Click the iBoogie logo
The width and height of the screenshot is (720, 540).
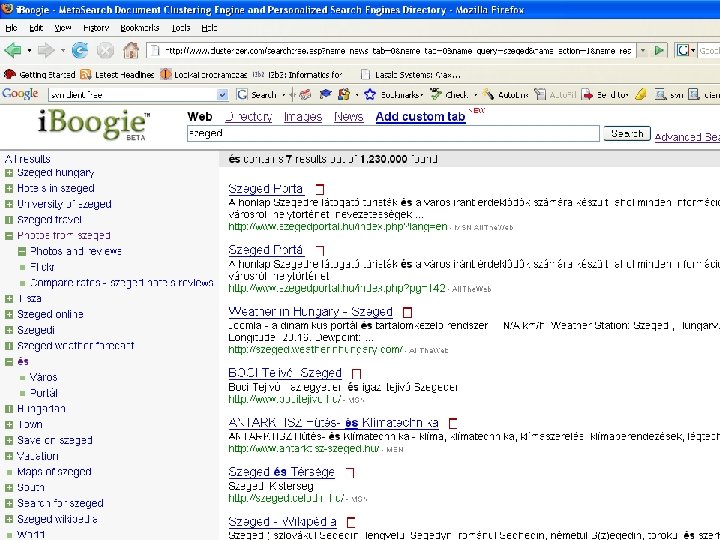click(93, 124)
